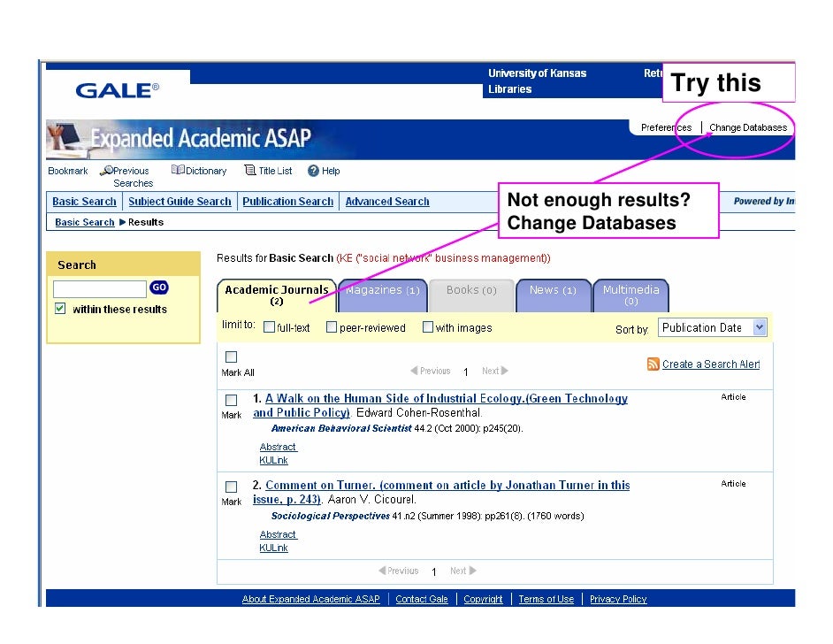Switch to Multimedia tab

[x=630, y=295]
